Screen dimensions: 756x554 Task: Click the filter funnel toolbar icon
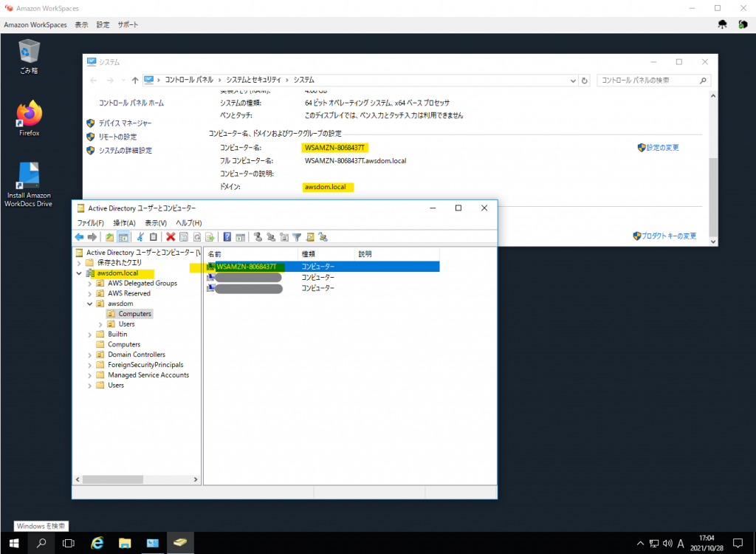(297, 237)
